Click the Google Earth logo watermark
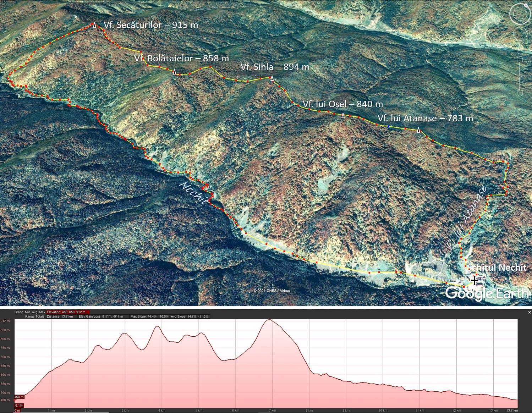This screenshot has width=532, height=413. click(x=487, y=293)
